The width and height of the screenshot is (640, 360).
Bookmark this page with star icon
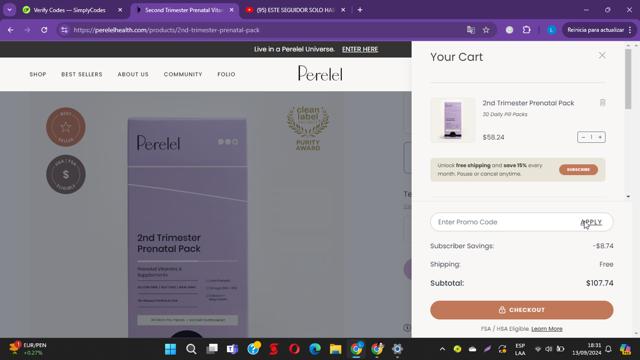[486, 30]
